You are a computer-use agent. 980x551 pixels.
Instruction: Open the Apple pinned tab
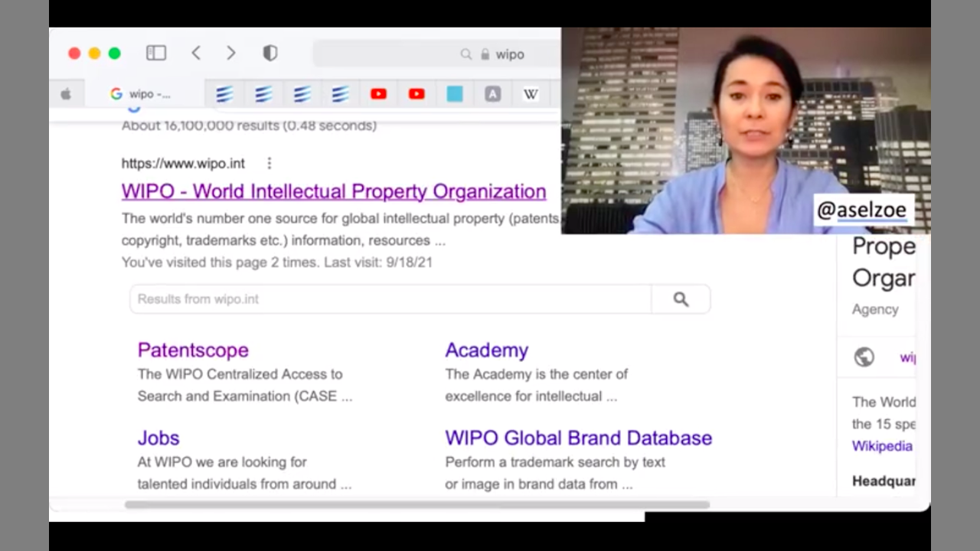[x=67, y=94]
